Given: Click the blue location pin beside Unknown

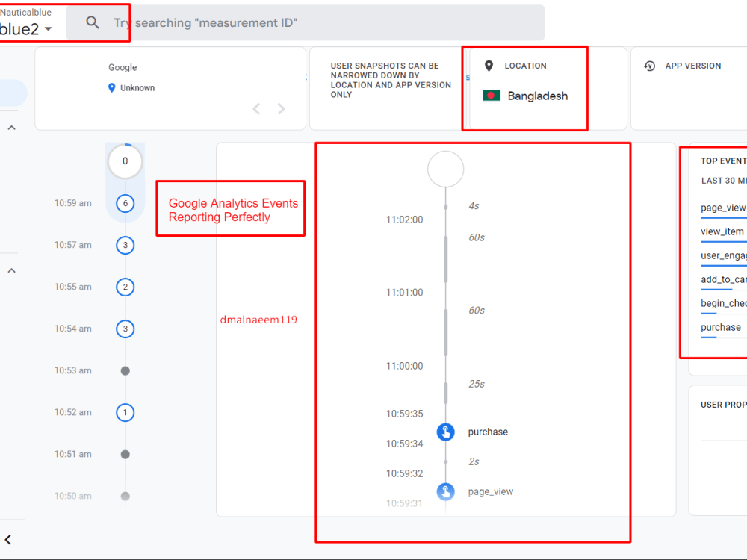Looking at the screenshot, I should pos(111,87).
